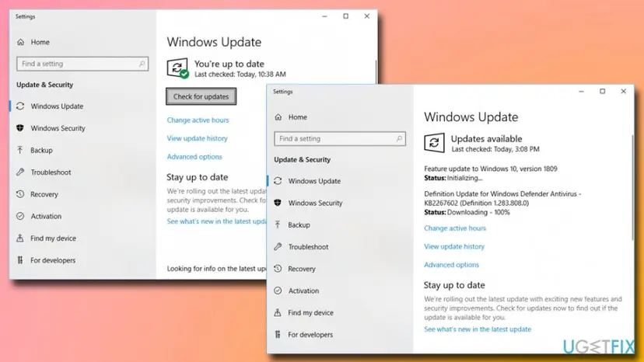Select Backup label in back window sidebar
The image size is (644, 362).
(41, 150)
